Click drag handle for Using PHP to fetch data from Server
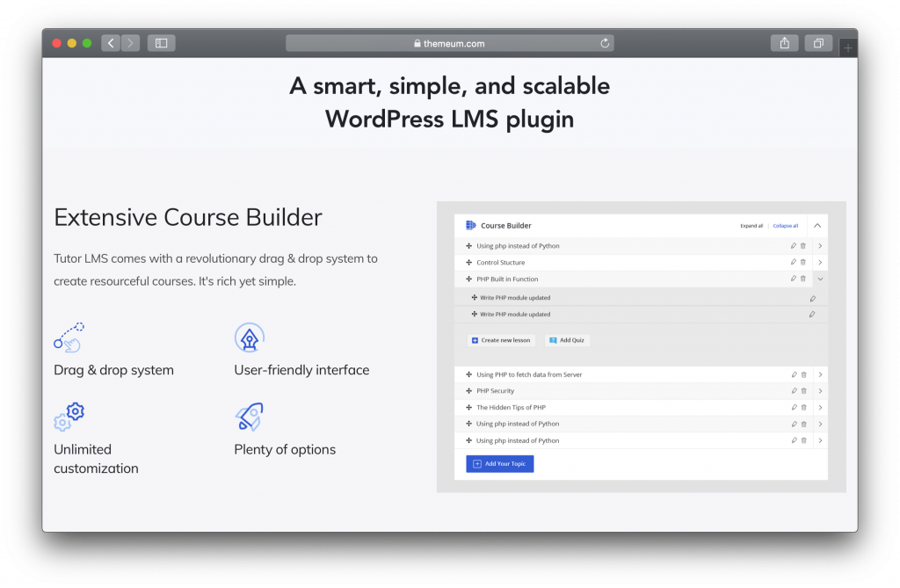This screenshot has height=588, width=900. [469, 374]
